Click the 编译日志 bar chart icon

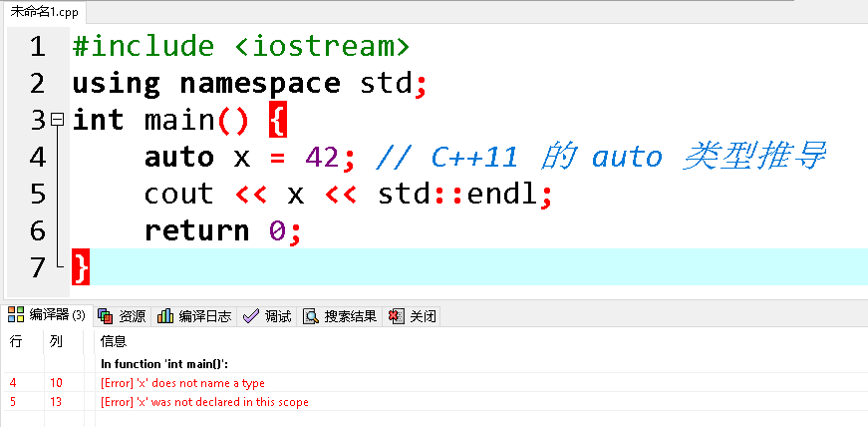165,316
